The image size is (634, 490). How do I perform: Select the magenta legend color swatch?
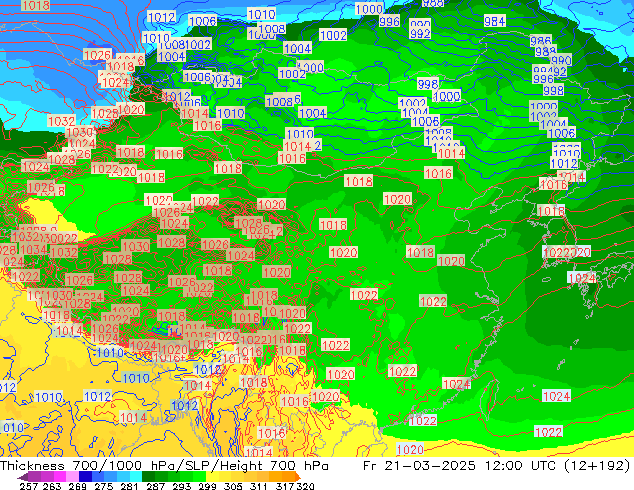60,477
